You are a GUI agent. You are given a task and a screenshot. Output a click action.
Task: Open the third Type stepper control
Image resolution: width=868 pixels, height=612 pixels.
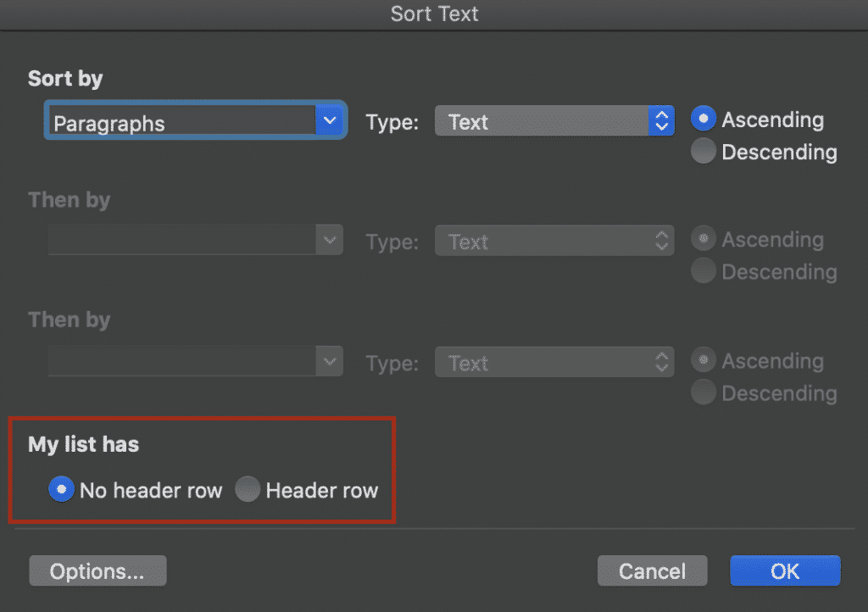click(660, 362)
